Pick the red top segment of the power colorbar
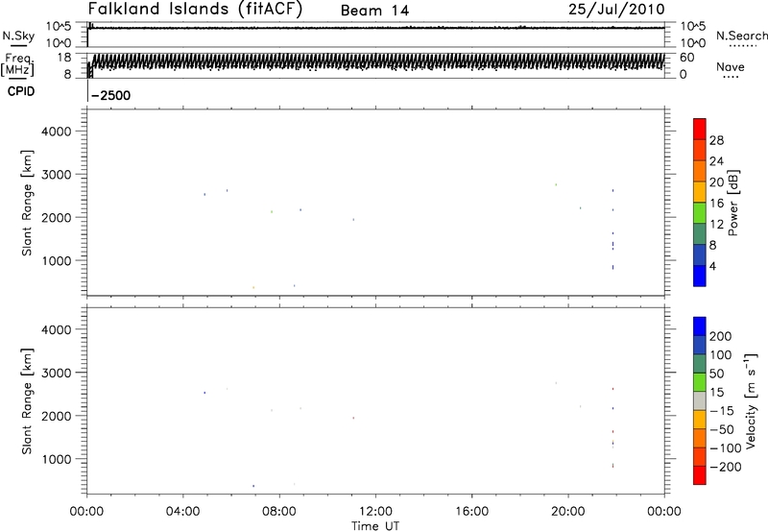 700,129
